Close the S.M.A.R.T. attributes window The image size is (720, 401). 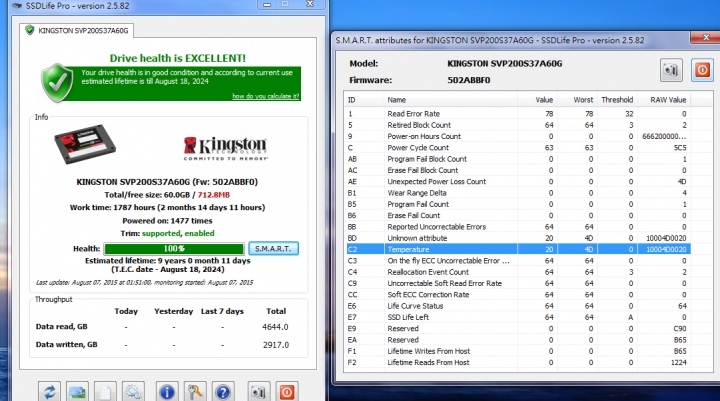coord(706,38)
